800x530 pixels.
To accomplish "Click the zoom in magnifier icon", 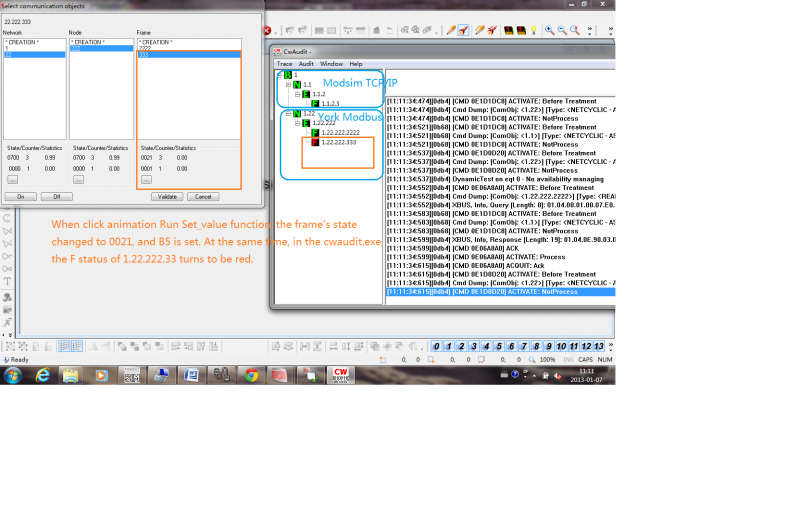I will [549, 31].
